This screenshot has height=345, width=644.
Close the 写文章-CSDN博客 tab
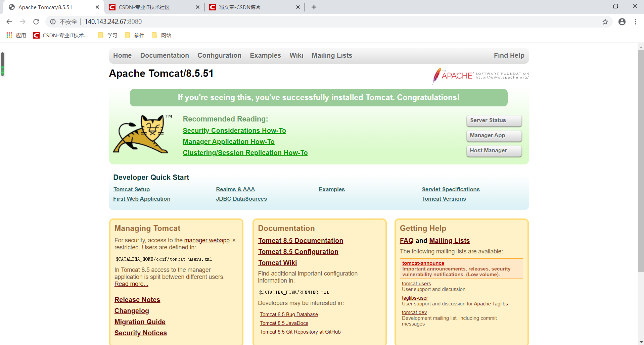pyautogui.click(x=298, y=7)
